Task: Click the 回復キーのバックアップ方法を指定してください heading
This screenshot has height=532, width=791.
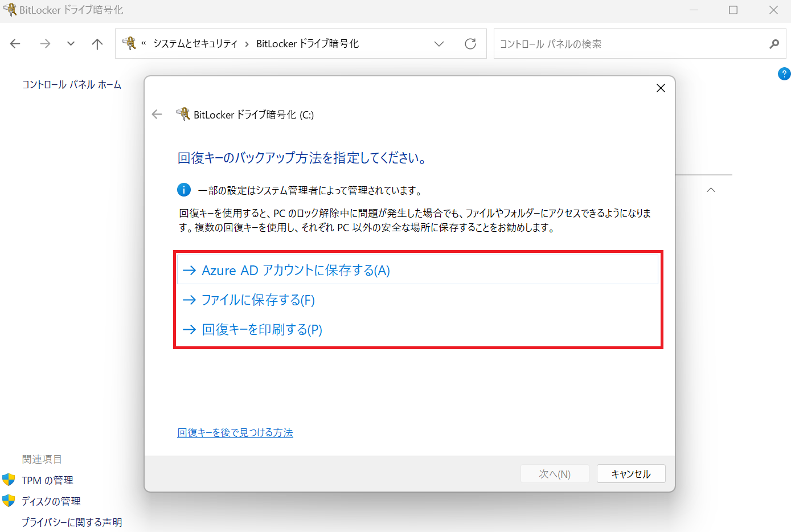Action: click(302, 158)
